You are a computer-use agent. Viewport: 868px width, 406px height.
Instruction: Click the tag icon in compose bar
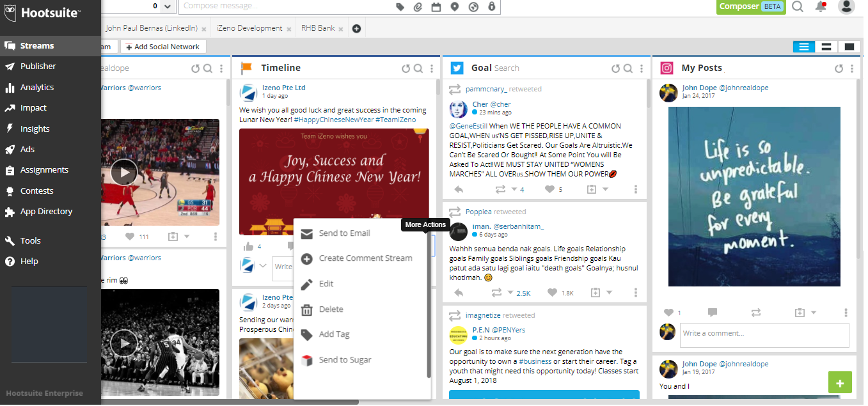point(400,7)
